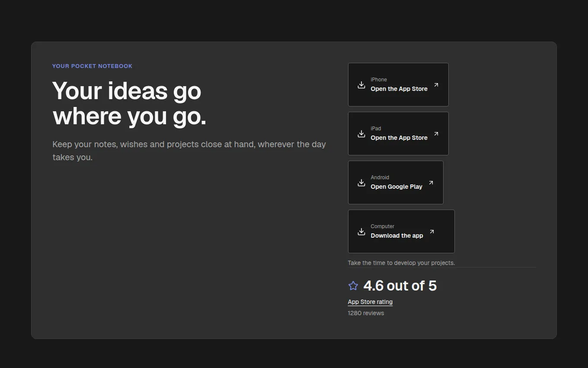Click the external arrow on the Computer card
The height and width of the screenshot is (368, 588).
point(432,232)
